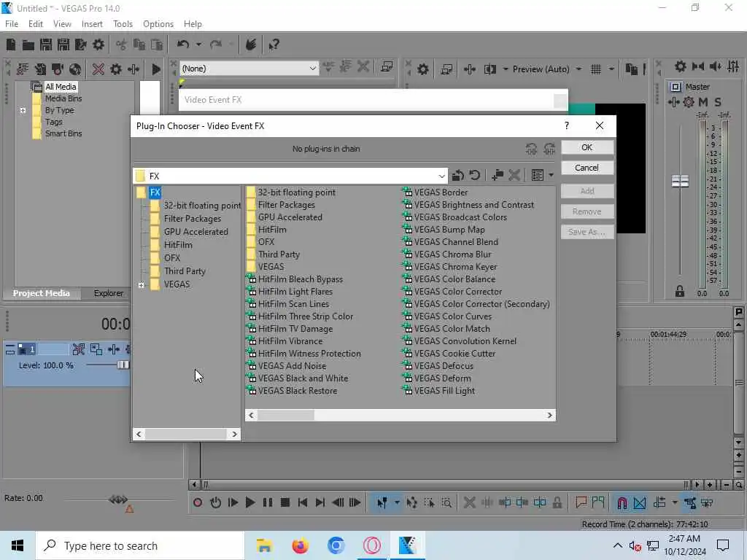747x560 pixels.
Task: Click the red X remove media icon
Action: coord(98,69)
